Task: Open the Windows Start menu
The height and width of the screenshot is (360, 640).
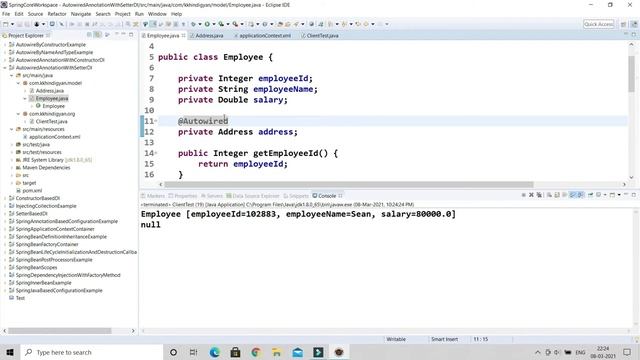Action: tap(10, 352)
